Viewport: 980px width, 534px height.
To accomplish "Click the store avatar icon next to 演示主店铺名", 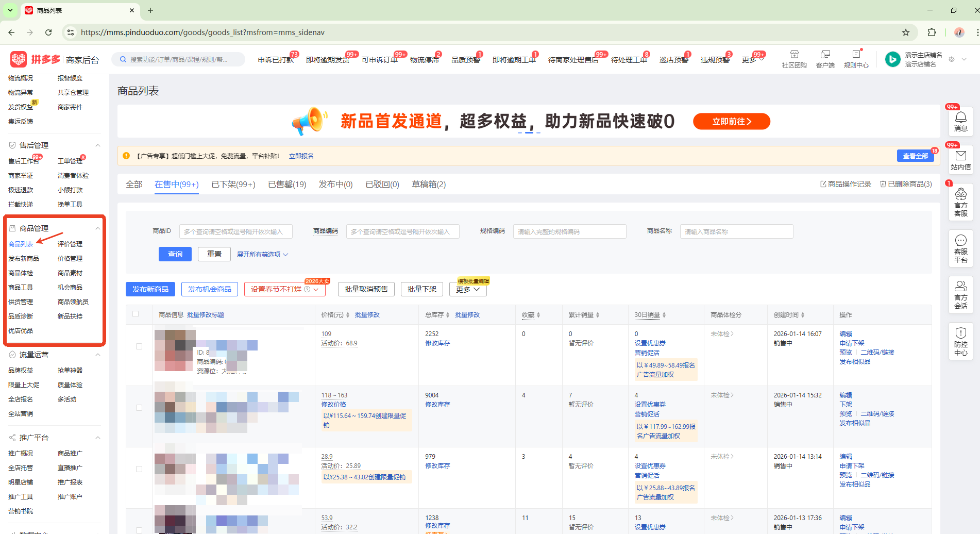I will pyautogui.click(x=892, y=59).
